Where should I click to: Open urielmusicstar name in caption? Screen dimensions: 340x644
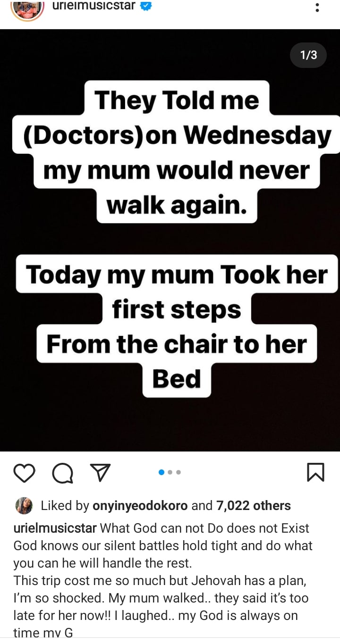point(55,528)
